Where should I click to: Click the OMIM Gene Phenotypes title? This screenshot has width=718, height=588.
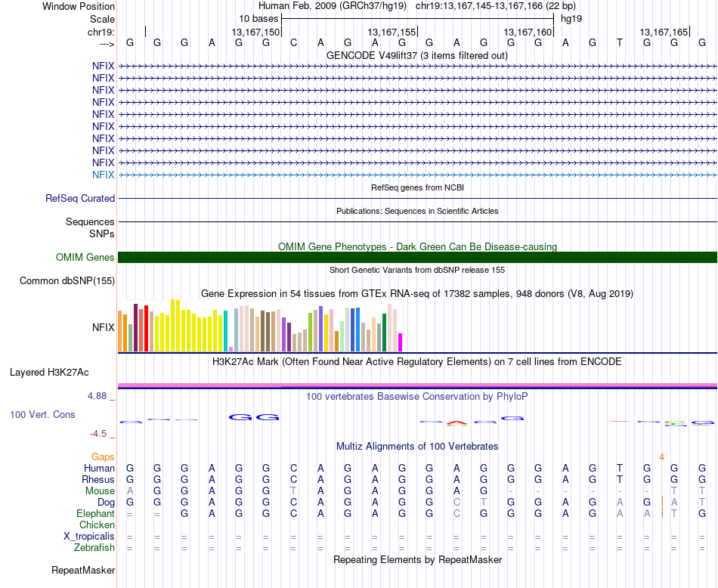417,246
